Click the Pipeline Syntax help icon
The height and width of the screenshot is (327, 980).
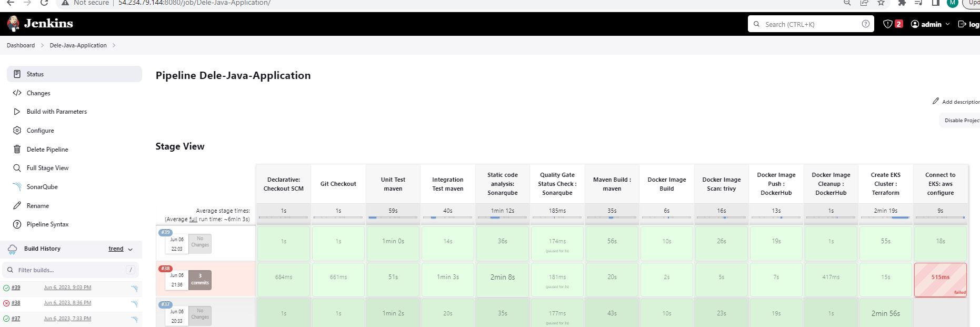click(x=17, y=224)
